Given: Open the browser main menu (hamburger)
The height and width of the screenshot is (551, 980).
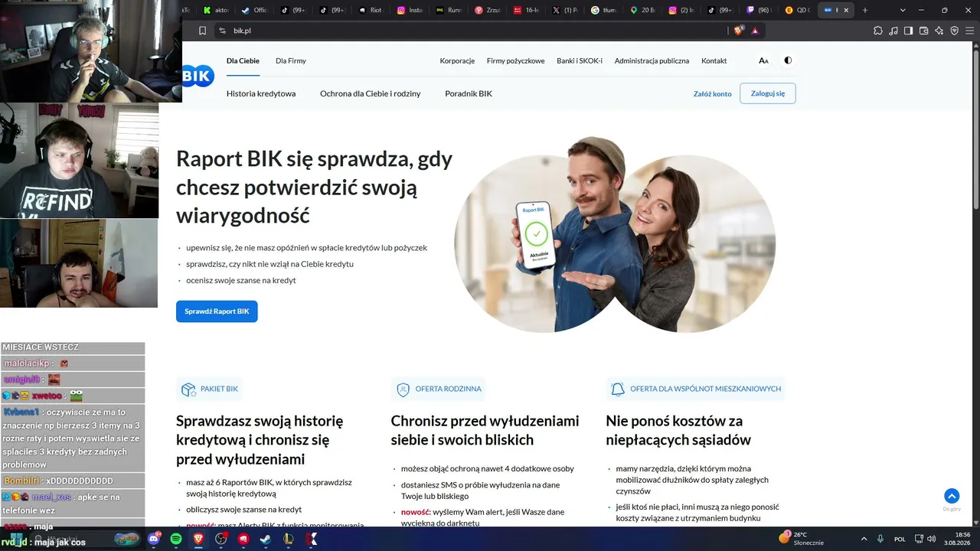Looking at the screenshot, I should click(970, 31).
